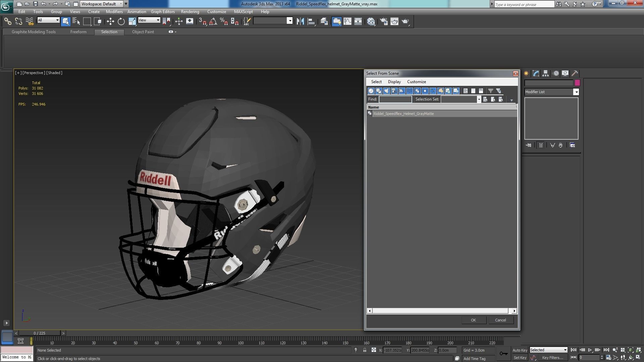644x362 pixels.
Task: Open the Selection Filter All dropdown
Action: coord(48,20)
